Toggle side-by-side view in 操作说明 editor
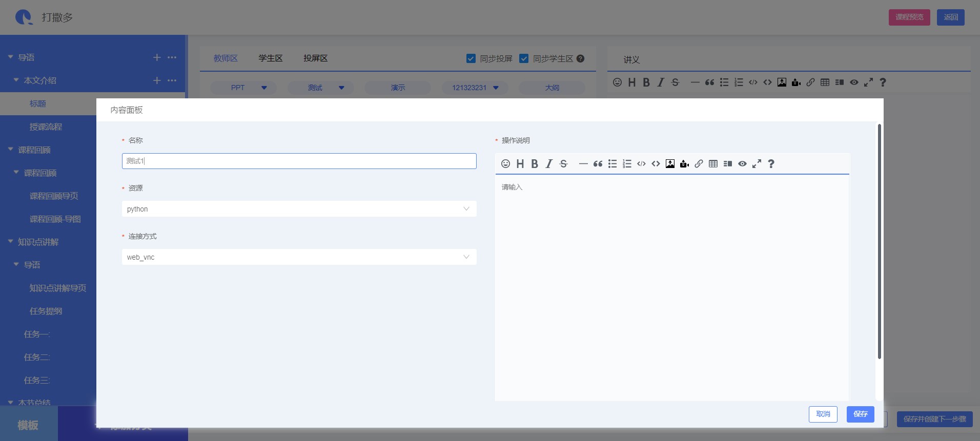This screenshot has width=980, height=441. [x=727, y=164]
